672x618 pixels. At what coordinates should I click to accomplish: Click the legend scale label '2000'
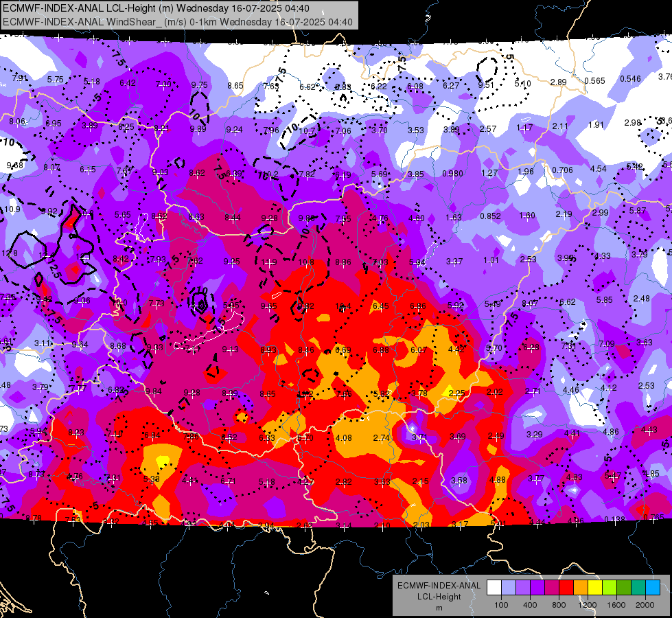click(645, 605)
